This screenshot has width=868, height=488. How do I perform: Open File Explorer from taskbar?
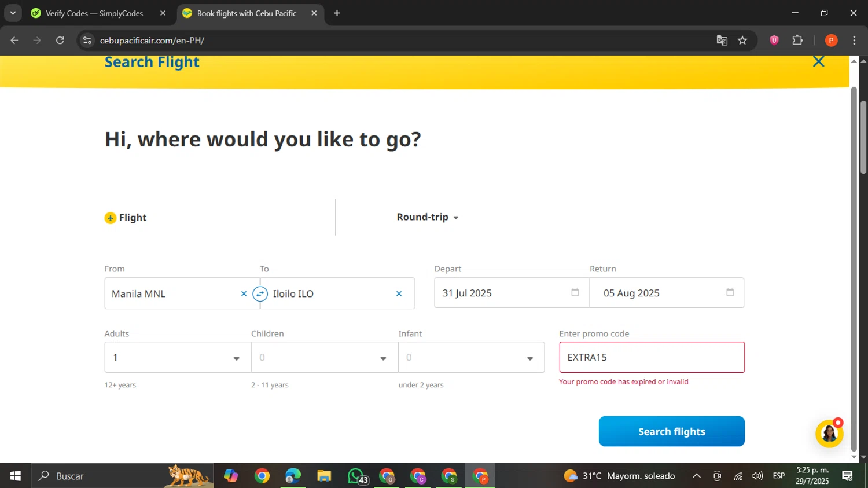point(324,476)
